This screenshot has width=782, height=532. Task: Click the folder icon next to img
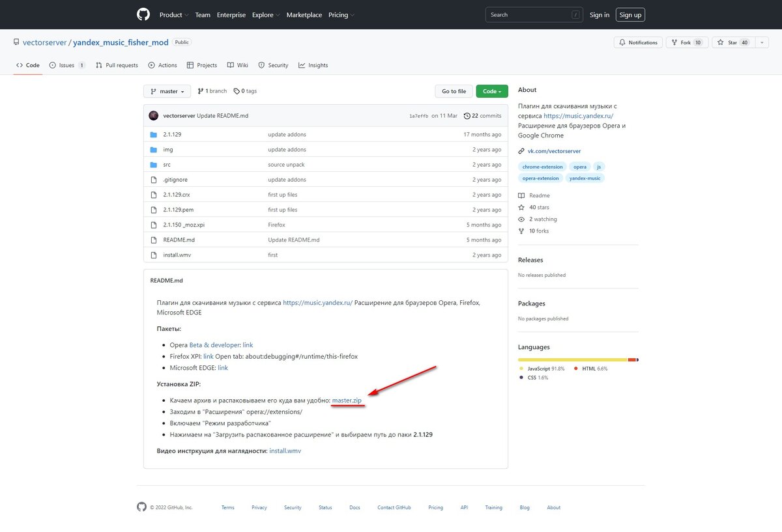coord(154,149)
